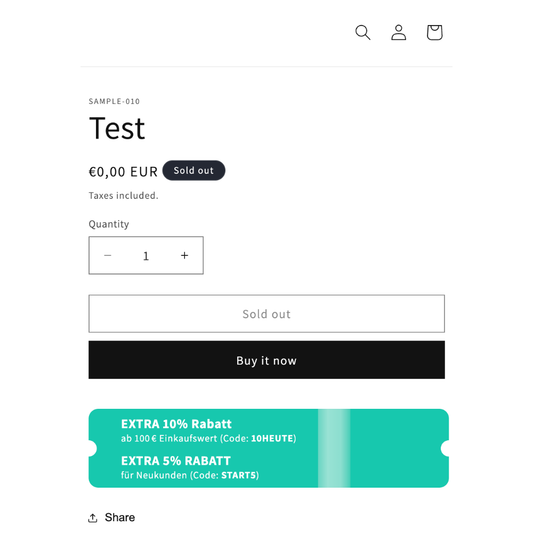The image size is (533, 533).
Task: Click the EXTRA 5% RABATT heading
Action: pyautogui.click(x=176, y=461)
